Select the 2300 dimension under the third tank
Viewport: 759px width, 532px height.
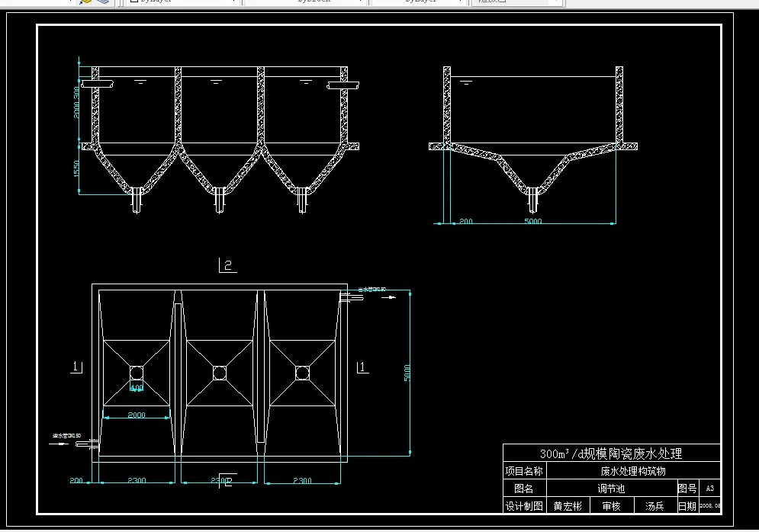tap(302, 480)
